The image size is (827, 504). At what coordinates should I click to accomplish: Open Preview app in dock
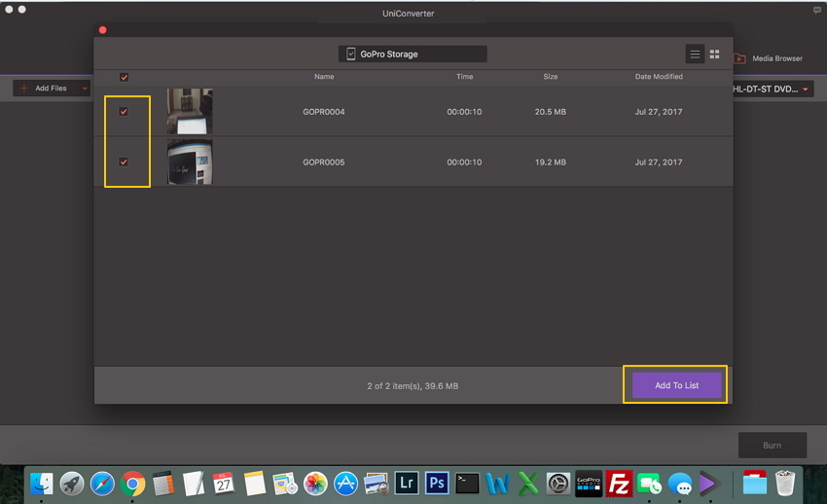pyautogui.click(x=377, y=484)
